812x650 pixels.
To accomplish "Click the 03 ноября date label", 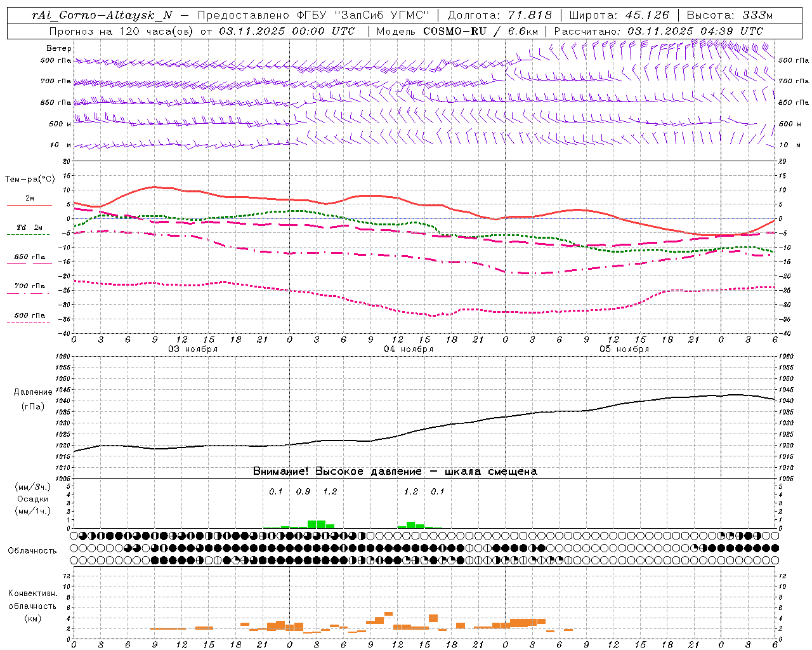I will (193, 349).
